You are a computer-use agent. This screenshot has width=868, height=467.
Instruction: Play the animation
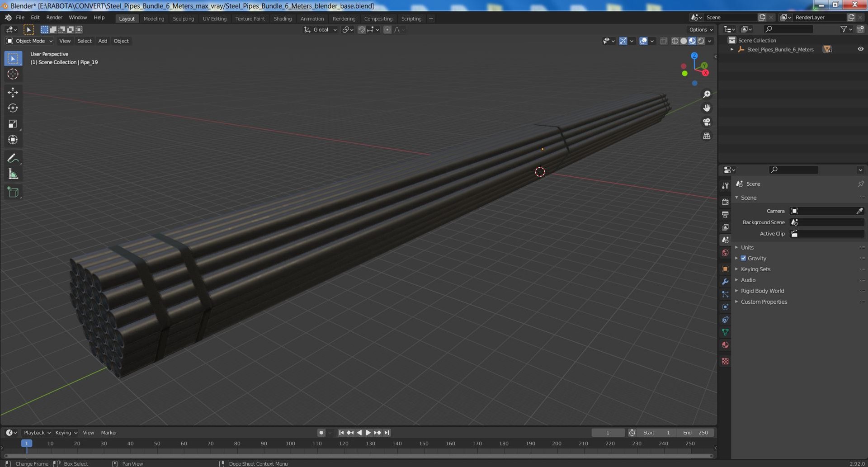pyautogui.click(x=368, y=433)
